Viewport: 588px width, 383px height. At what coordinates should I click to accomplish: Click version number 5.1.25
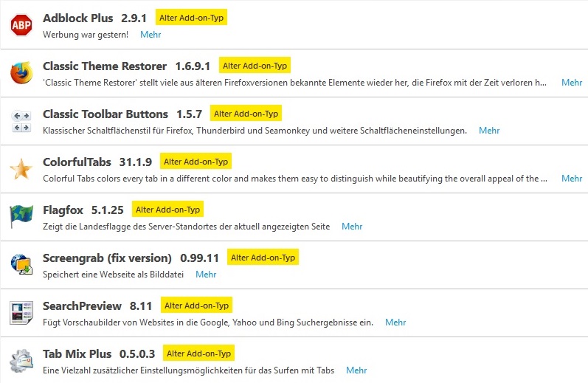[107, 210]
